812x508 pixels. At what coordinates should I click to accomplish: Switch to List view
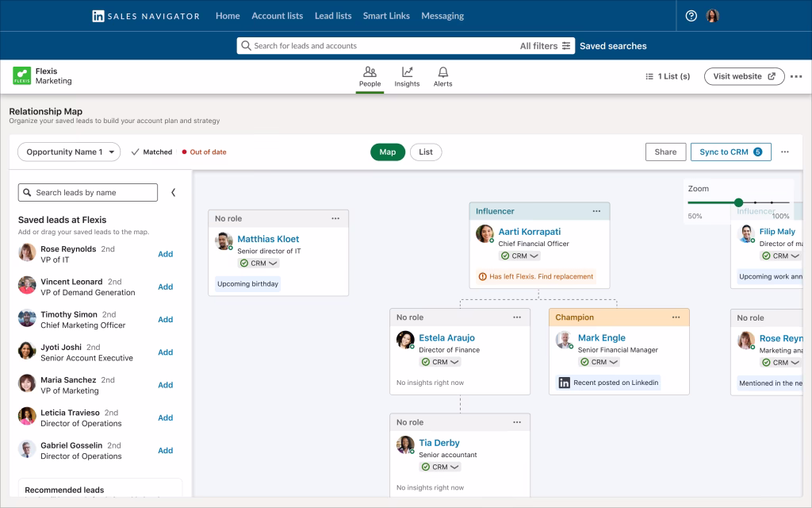click(426, 152)
